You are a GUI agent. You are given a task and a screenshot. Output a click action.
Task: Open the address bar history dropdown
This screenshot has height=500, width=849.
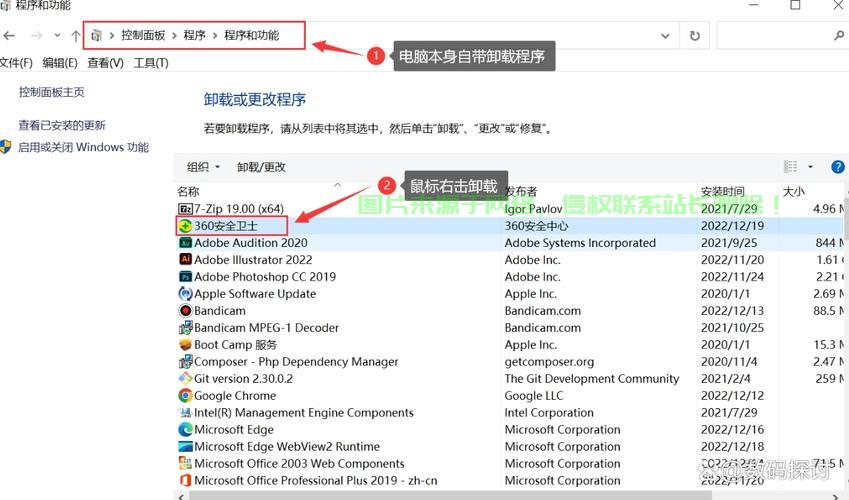pyautogui.click(x=665, y=36)
